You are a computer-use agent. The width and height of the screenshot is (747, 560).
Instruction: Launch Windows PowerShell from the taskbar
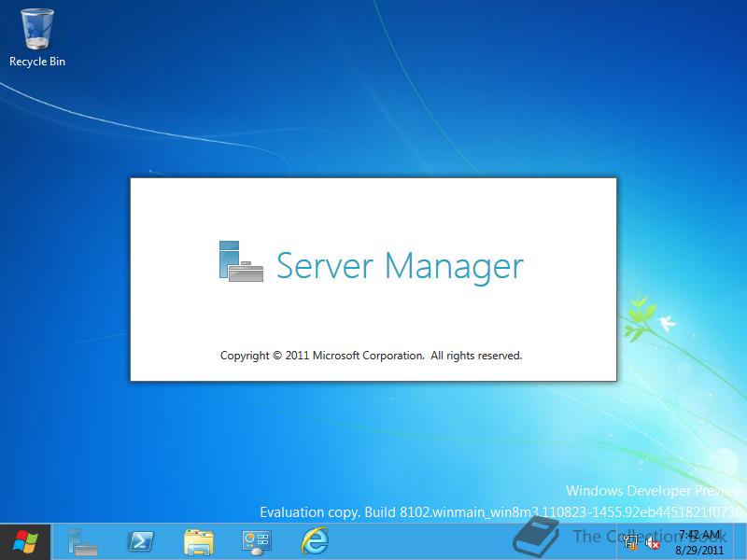[x=141, y=542]
